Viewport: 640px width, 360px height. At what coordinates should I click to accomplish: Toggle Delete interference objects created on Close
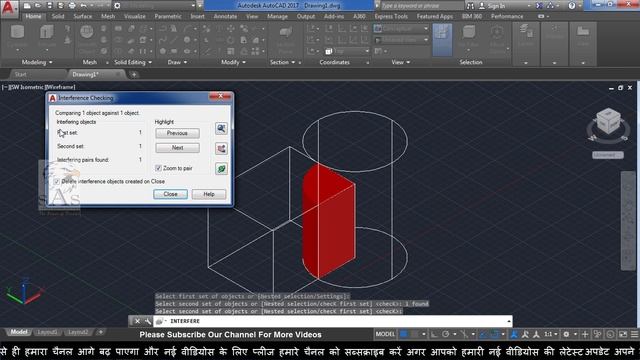(57, 181)
